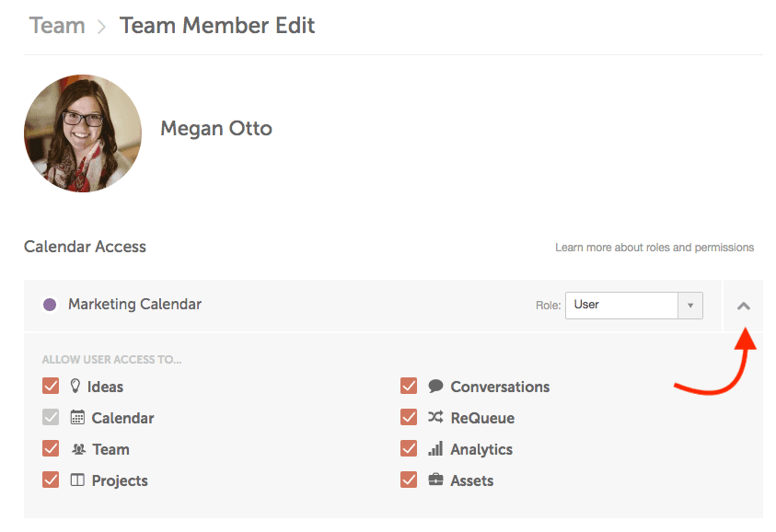Viewport: 776px width, 532px height.
Task: Click the Assets briefcase icon
Action: click(x=435, y=480)
